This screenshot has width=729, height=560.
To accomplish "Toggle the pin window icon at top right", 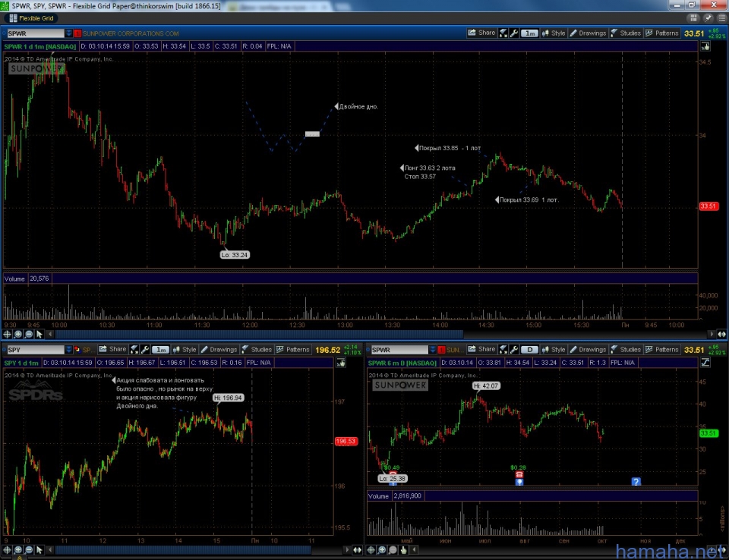I will tap(708, 18).
